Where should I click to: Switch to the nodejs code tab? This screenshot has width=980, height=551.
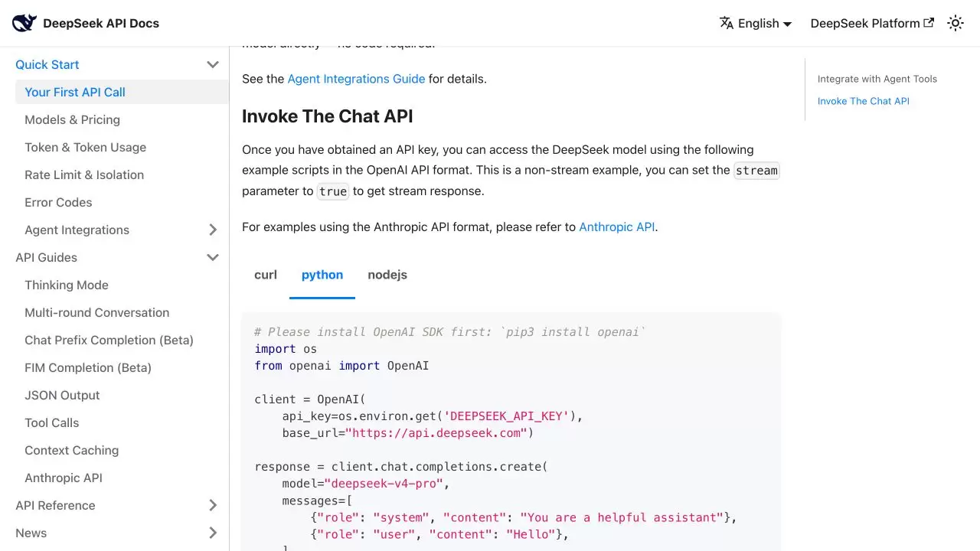(x=387, y=275)
